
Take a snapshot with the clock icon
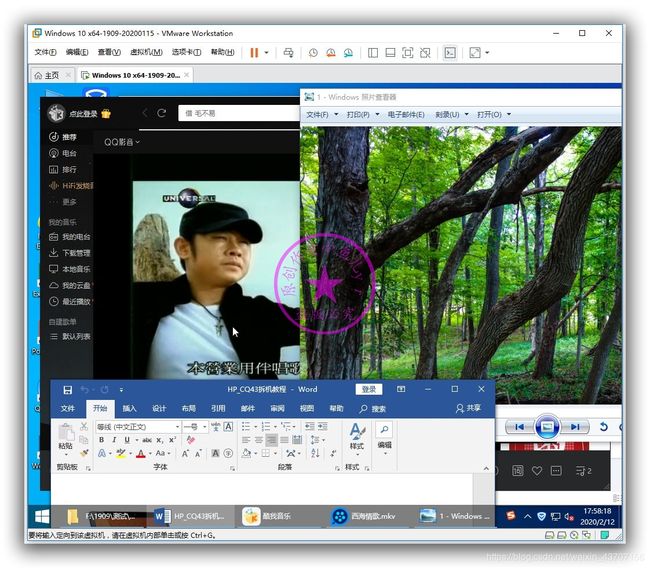click(x=313, y=53)
